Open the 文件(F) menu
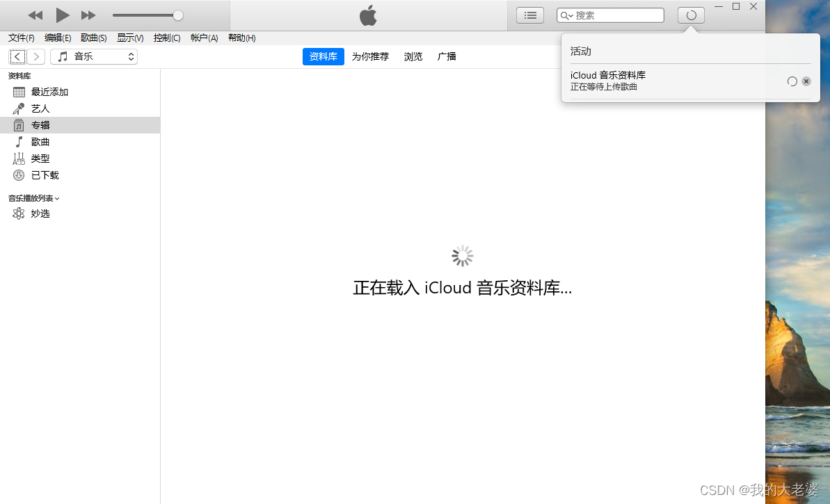The height and width of the screenshot is (504, 830). (21, 38)
